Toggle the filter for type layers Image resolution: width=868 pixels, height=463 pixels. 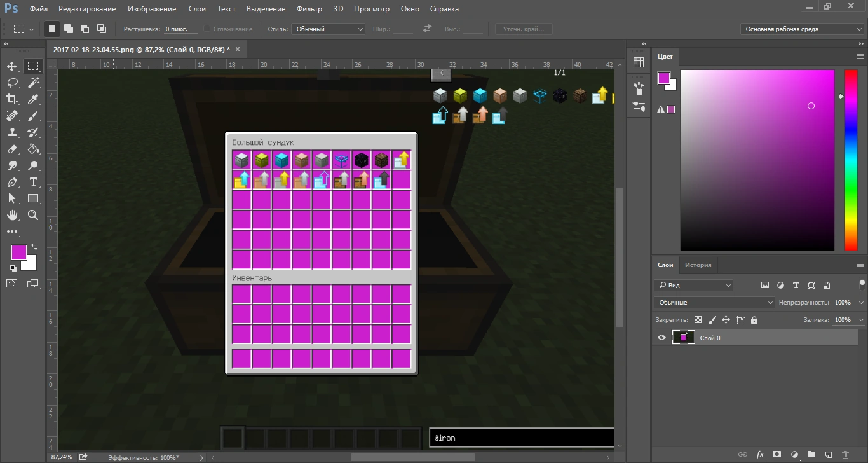coord(796,286)
